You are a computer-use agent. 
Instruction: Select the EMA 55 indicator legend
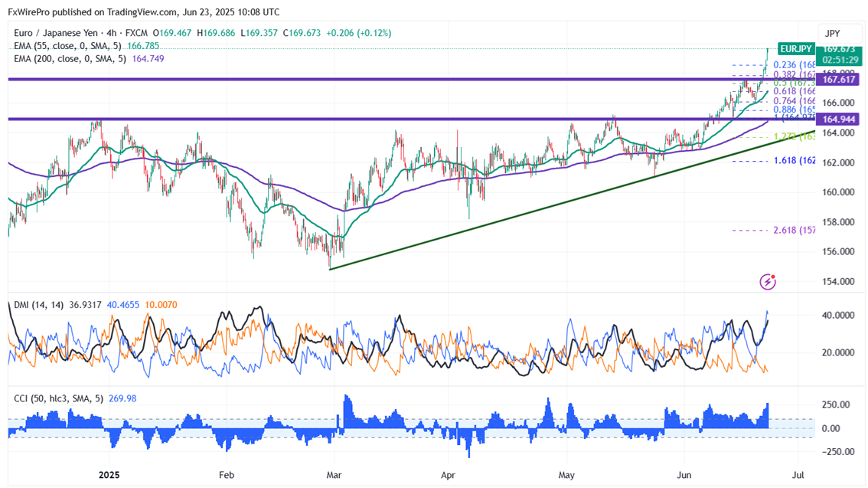68,46
